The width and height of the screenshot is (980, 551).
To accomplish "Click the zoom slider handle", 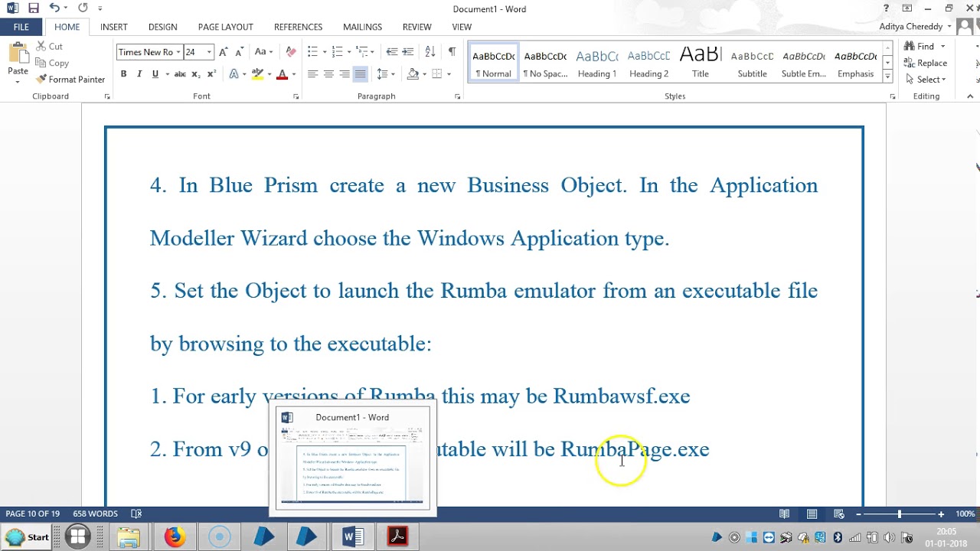I will [x=900, y=514].
